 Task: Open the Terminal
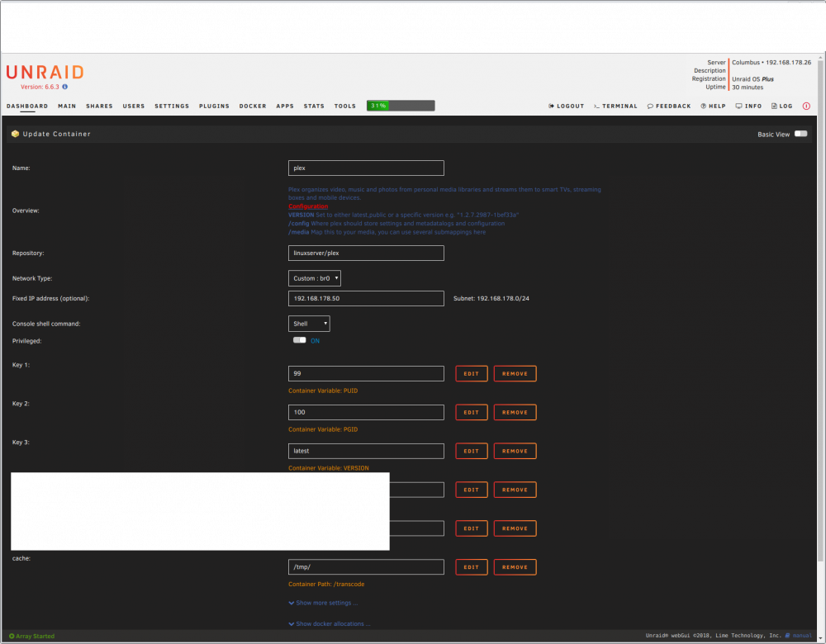point(615,106)
